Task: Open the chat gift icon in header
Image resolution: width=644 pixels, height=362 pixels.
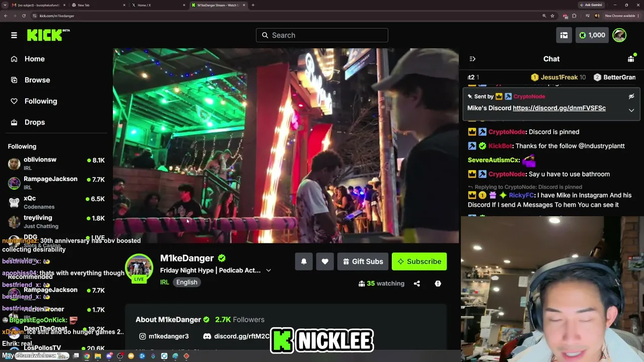Action: click(x=631, y=59)
